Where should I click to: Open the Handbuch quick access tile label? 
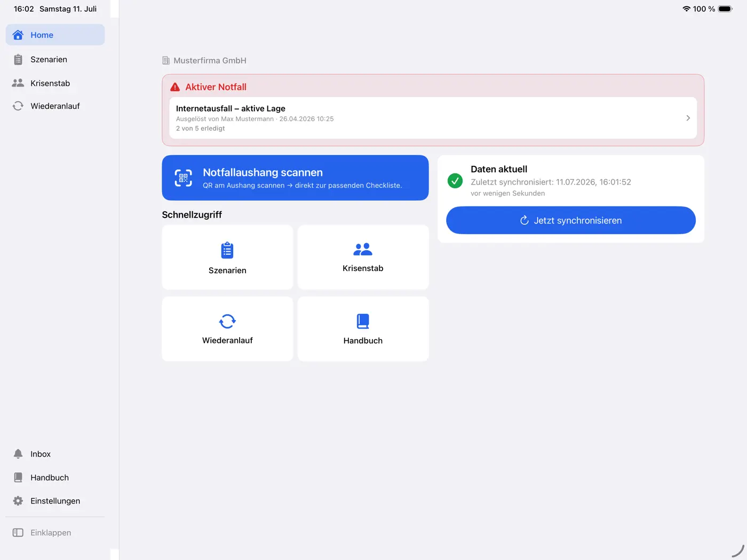pos(363,340)
